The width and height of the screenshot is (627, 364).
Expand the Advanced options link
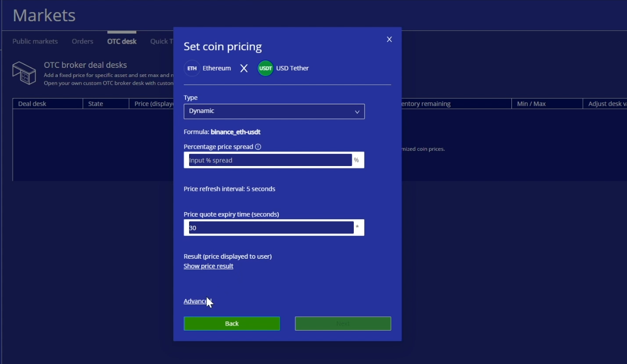coord(196,301)
